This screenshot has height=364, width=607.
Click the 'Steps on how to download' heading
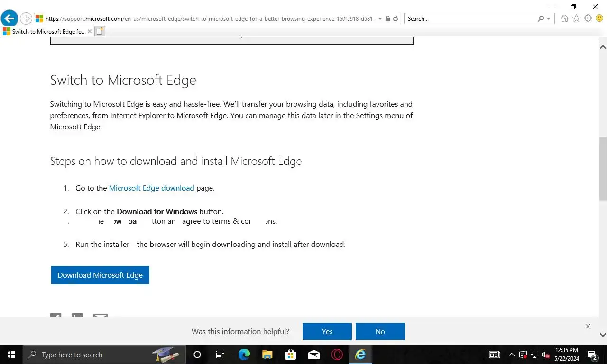(x=176, y=161)
